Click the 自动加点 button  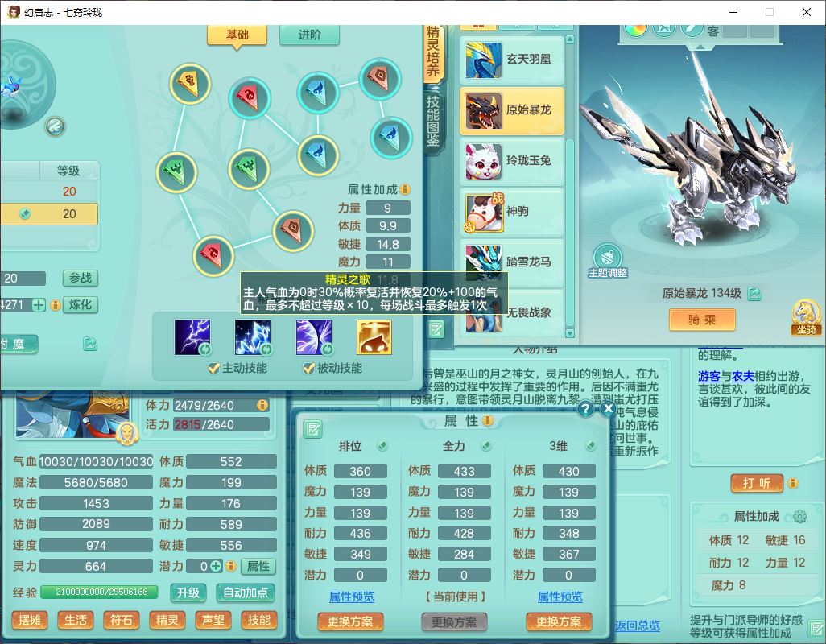[x=246, y=593]
